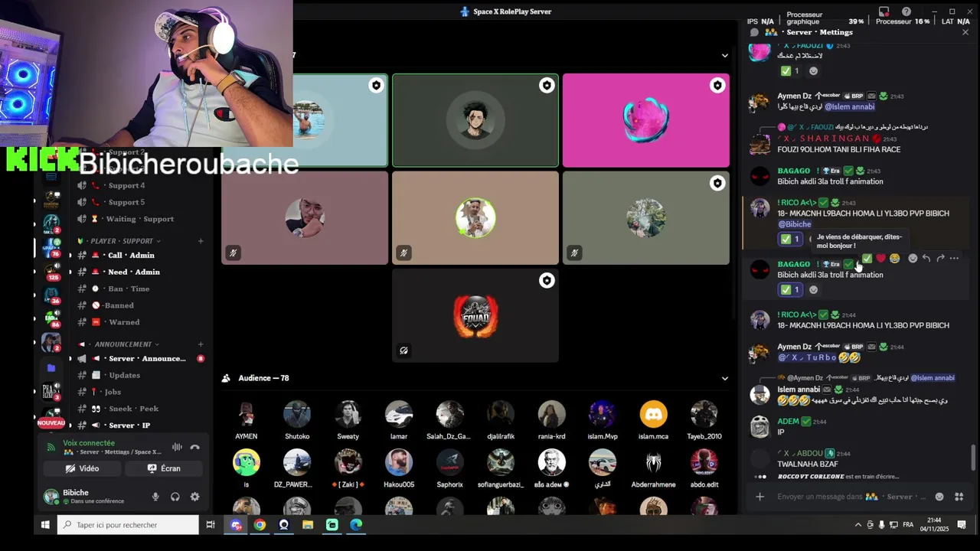980x551 pixels.
Task: Mute microphone in user panel
Action: pos(155,497)
